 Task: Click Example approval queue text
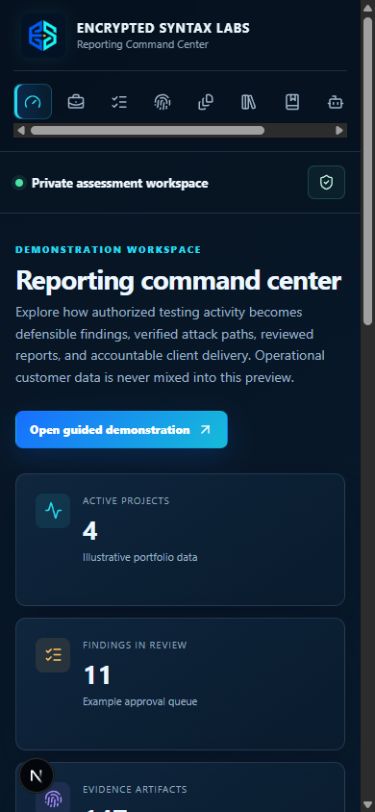click(140, 702)
